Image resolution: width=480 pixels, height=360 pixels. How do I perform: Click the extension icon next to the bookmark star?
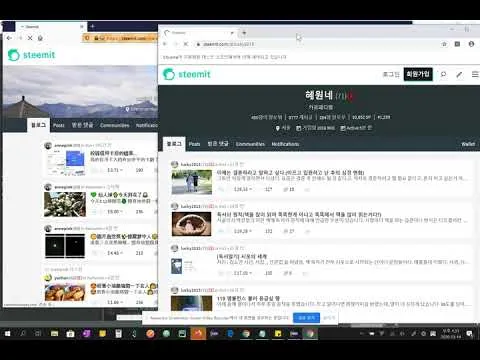pyautogui.click(x=457, y=44)
